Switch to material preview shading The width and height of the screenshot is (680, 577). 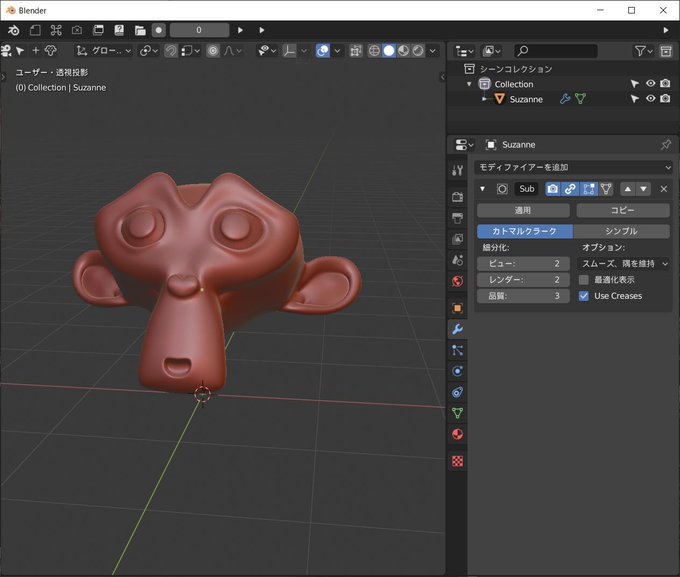(x=403, y=51)
